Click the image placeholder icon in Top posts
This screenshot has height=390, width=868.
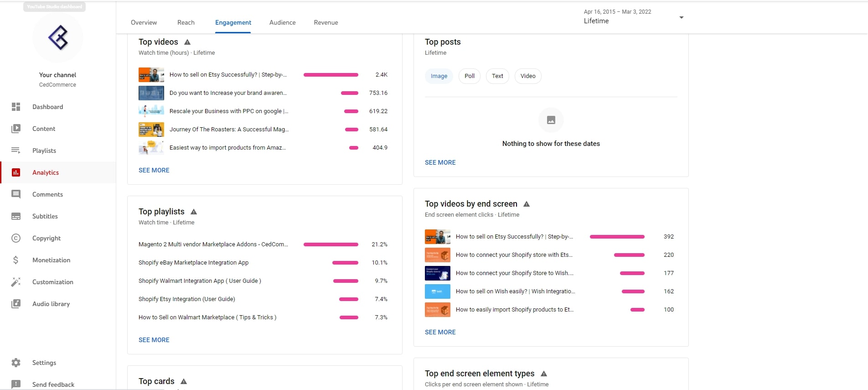point(551,120)
